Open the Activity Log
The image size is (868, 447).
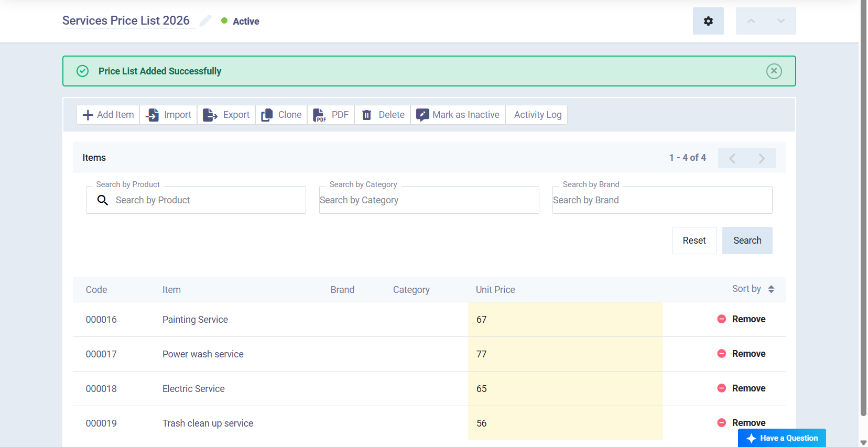pos(537,115)
